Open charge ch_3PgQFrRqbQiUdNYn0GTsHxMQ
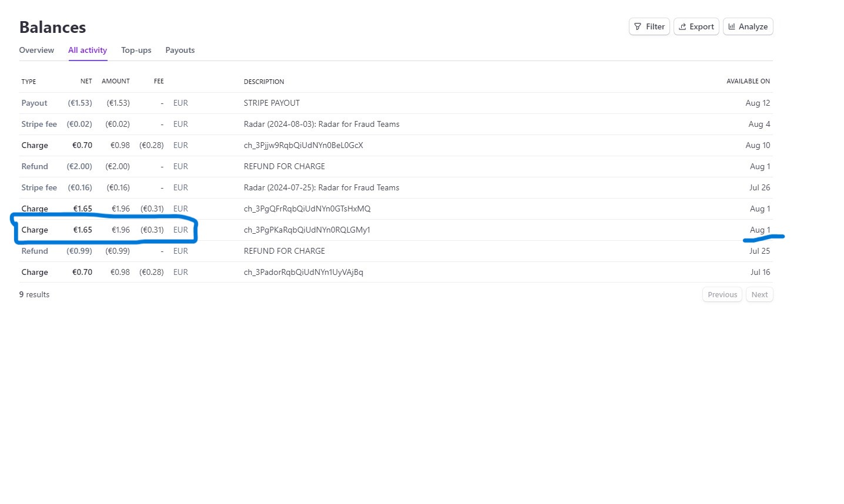Viewport: 844px width, 504px height. coord(307,209)
